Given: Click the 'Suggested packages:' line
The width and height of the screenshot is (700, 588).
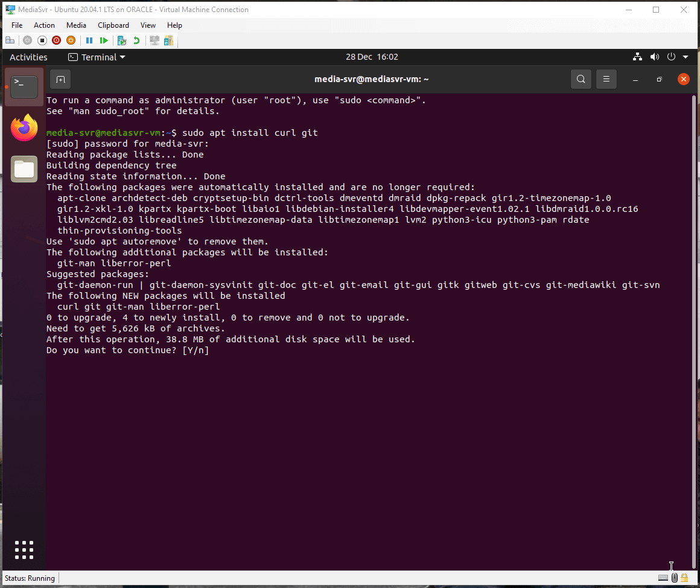Looking at the screenshot, I should [x=98, y=274].
